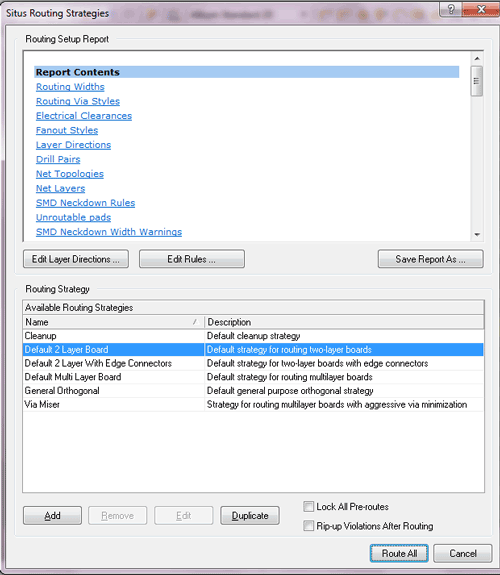Image resolution: width=500 pixels, height=575 pixels.
Task: Click the Edit Rules button
Action: point(192,259)
